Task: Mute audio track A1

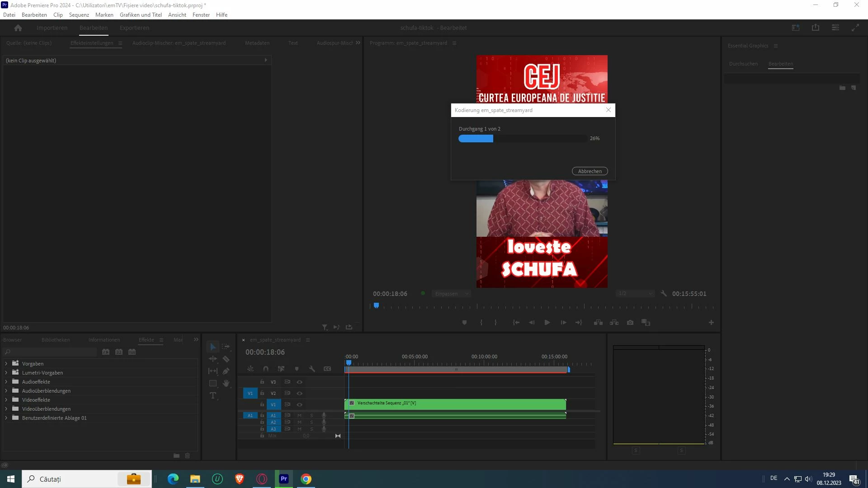Action: click(299, 415)
